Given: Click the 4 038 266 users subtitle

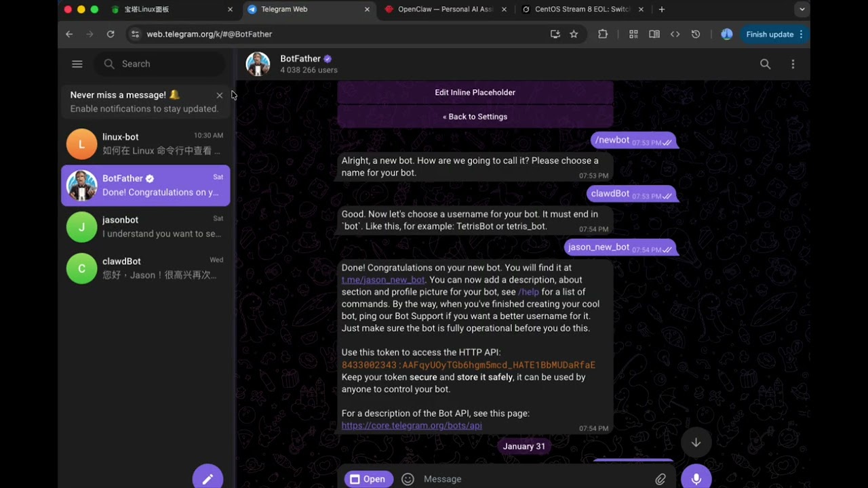Looking at the screenshot, I should pyautogui.click(x=309, y=70).
